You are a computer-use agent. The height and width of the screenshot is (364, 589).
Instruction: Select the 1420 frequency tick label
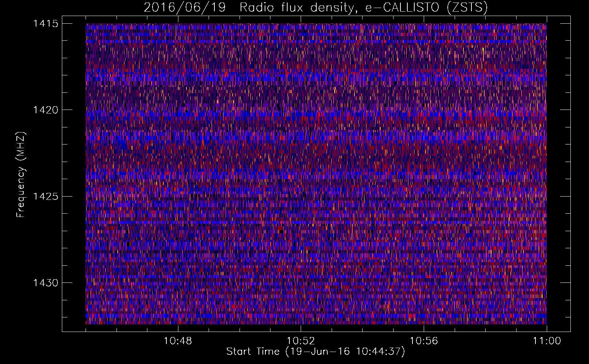[x=46, y=110]
